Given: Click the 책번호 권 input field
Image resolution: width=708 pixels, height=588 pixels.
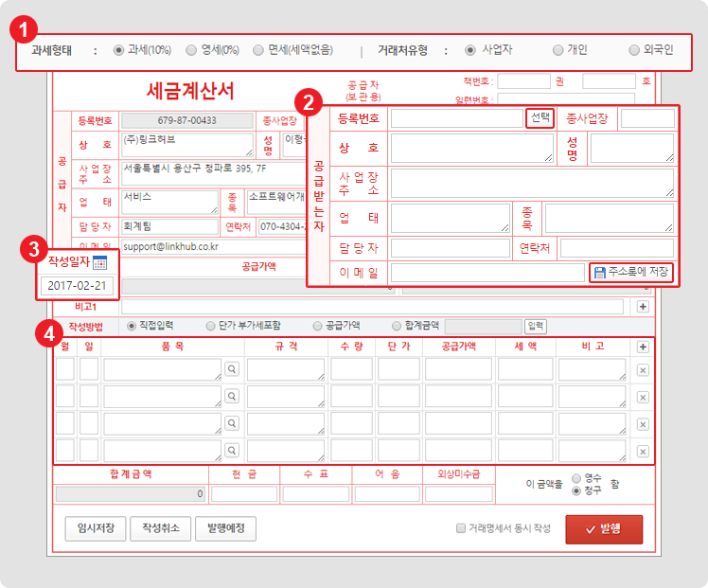Looking at the screenshot, I should tap(523, 81).
